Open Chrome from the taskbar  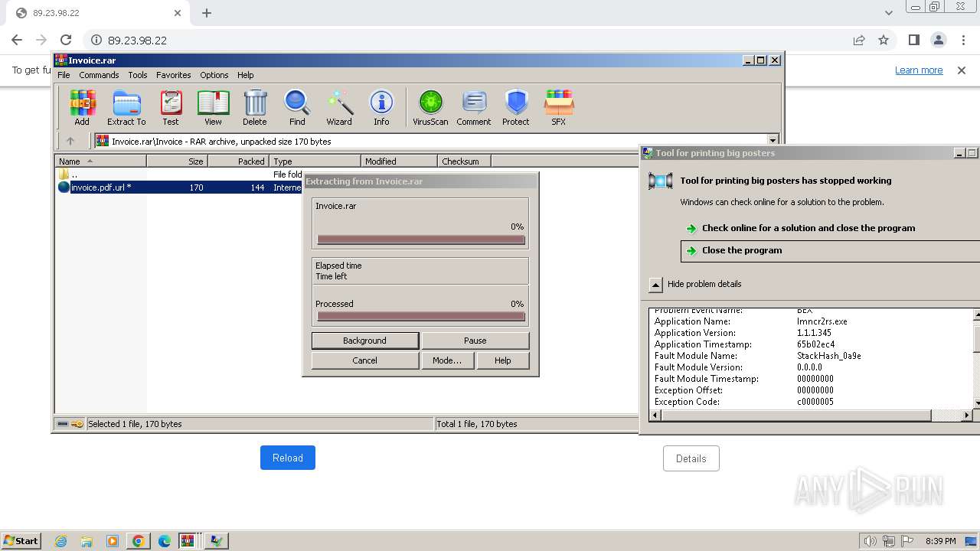(x=138, y=541)
